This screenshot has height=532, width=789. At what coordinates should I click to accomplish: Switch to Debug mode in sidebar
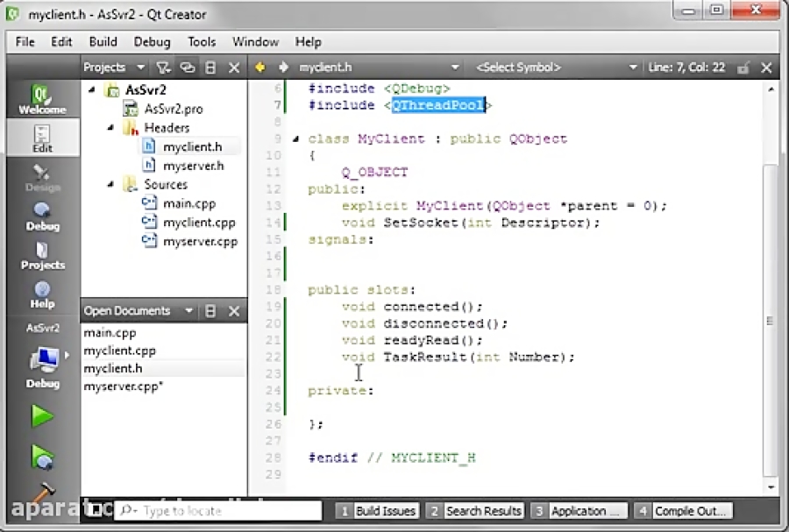tap(41, 216)
